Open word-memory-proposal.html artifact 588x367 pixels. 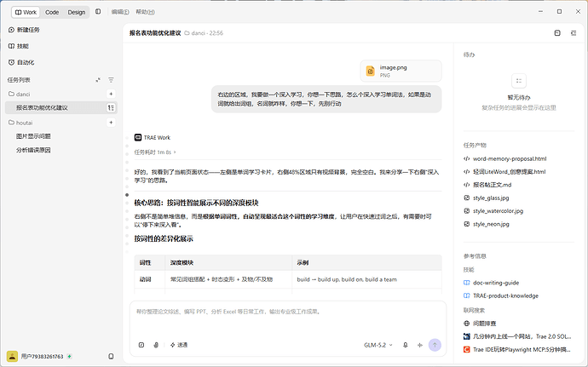click(505, 158)
